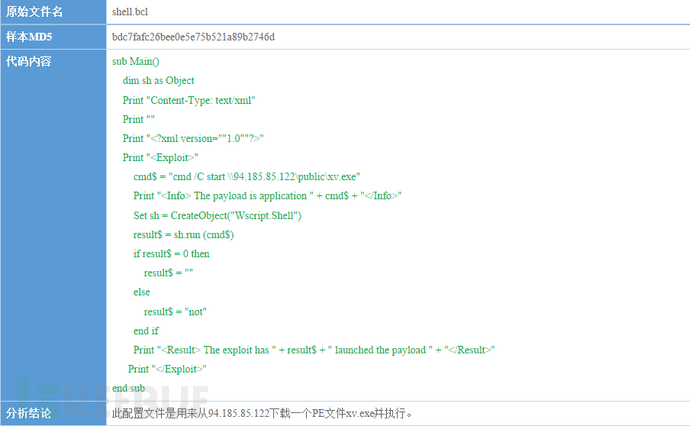This screenshot has height=426, width=690.
Task: Click the <Result> exploit launched Print line
Action: coord(314,350)
